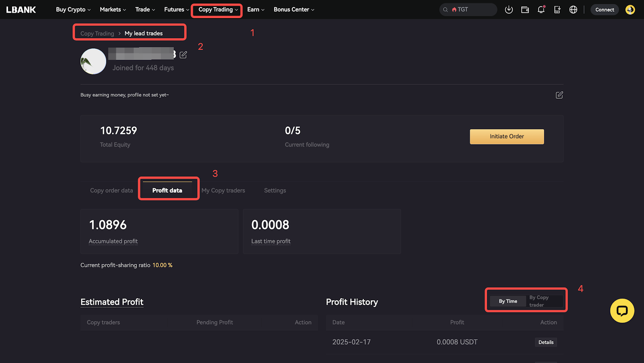Image resolution: width=644 pixels, height=363 pixels.
Task: Click the mobile app download icon
Action: [557, 10]
